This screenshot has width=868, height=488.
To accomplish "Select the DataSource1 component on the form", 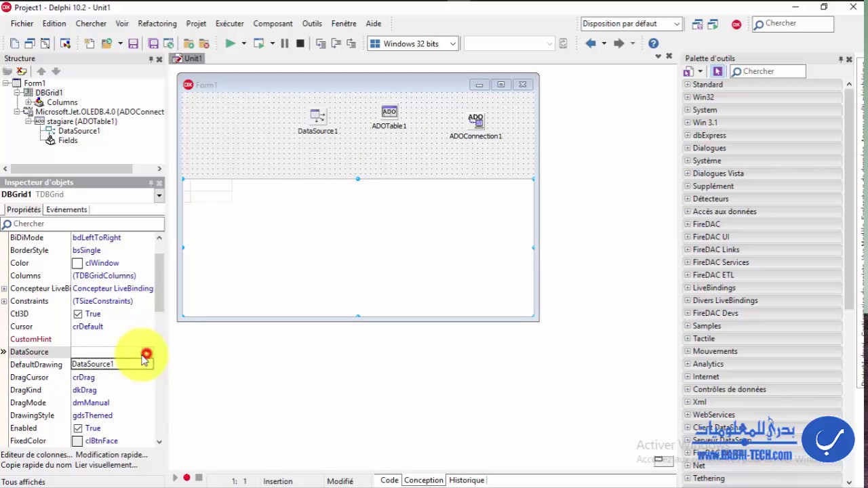I will tap(317, 121).
